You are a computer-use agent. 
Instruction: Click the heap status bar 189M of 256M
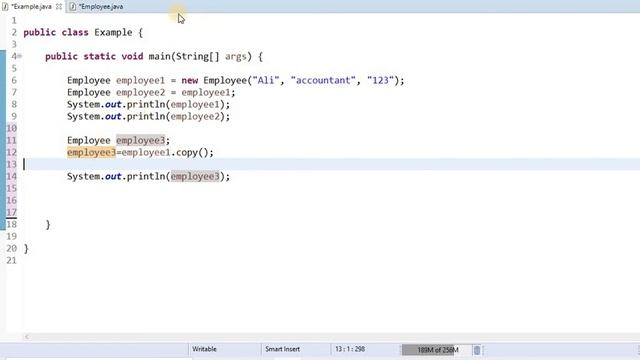click(437, 350)
